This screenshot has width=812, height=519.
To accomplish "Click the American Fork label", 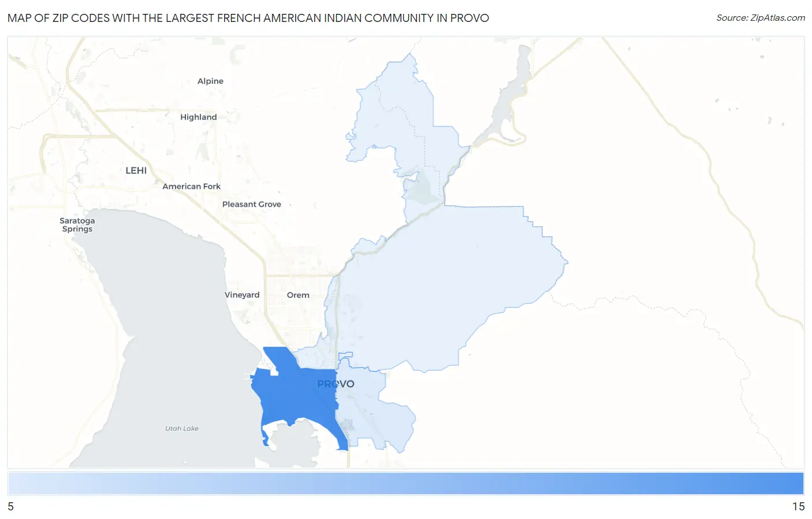I will click(191, 186).
